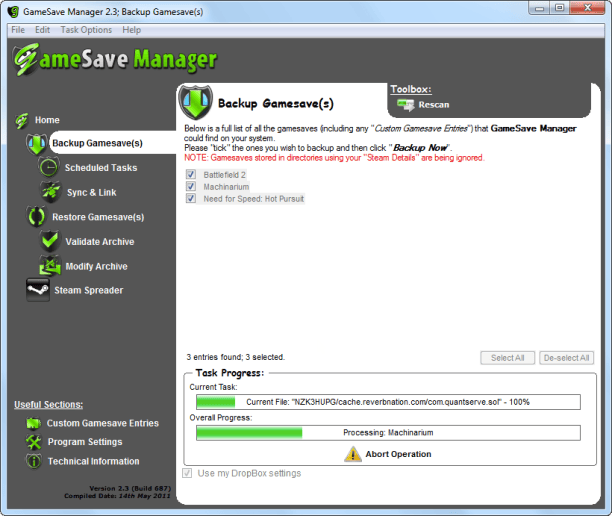Open Sync & Link section
The image size is (612, 516).
(91, 192)
